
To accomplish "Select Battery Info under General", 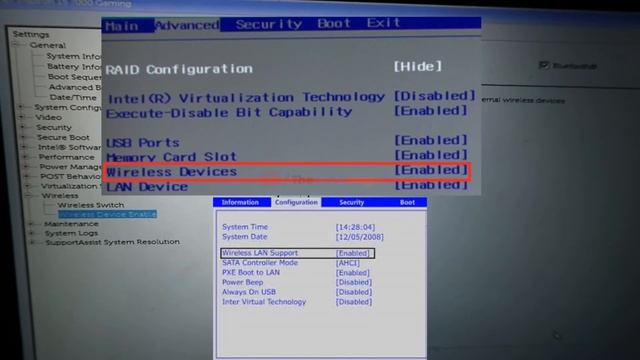I will (x=74, y=66).
